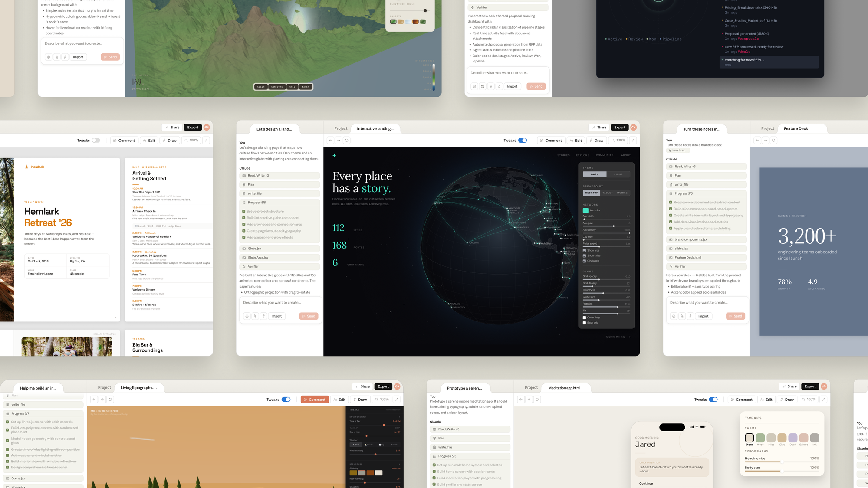Click settings gear in landing chat input
Viewport: 868px width, 488px height.
[x=247, y=316]
